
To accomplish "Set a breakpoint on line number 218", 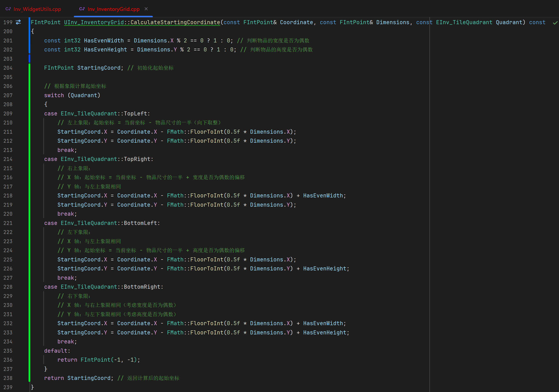I will (8, 196).
